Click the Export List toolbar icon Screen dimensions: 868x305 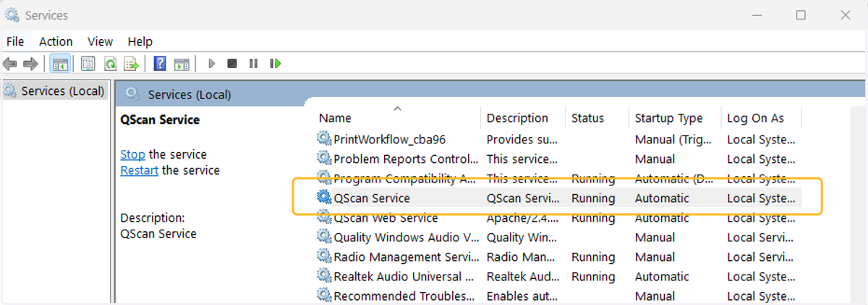coord(132,64)
